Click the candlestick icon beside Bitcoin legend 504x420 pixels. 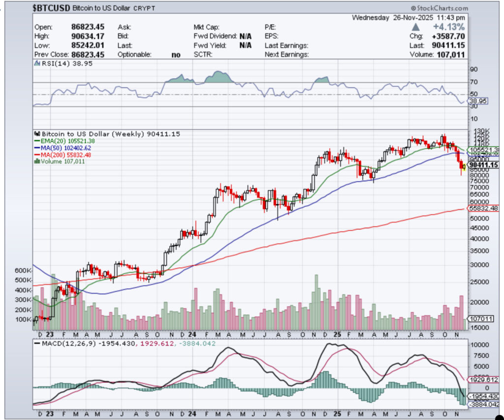(36, 133)
